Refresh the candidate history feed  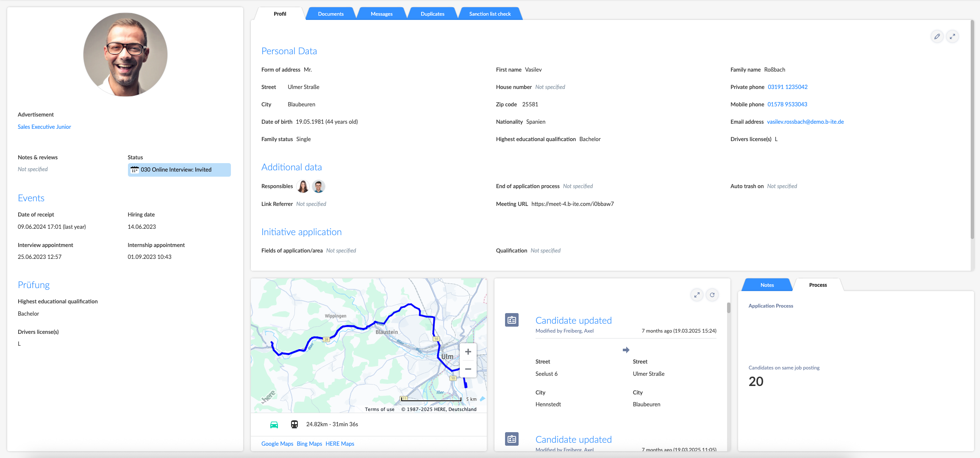coord(712,295)
